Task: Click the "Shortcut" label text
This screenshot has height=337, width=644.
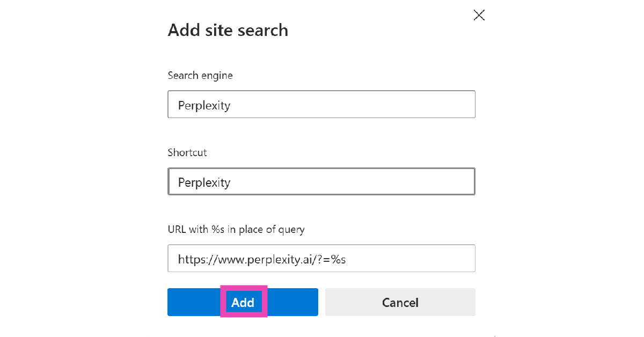Action: click(x=187, y=152)
